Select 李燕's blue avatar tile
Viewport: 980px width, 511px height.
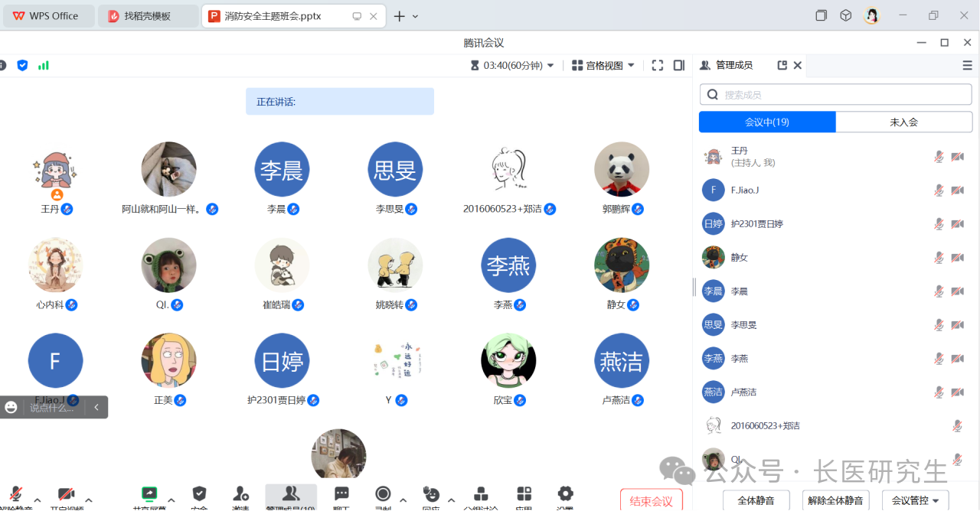pos(508,265)
